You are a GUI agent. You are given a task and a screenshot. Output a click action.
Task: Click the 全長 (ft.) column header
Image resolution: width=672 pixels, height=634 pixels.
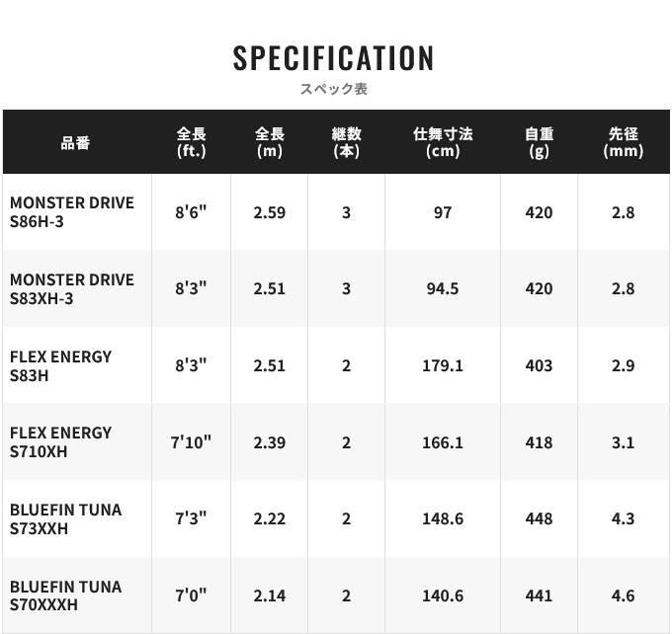click(x=191, y=142)
